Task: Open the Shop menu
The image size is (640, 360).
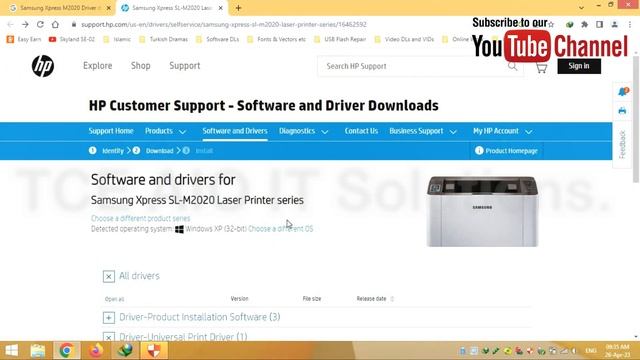Action: 141,66
